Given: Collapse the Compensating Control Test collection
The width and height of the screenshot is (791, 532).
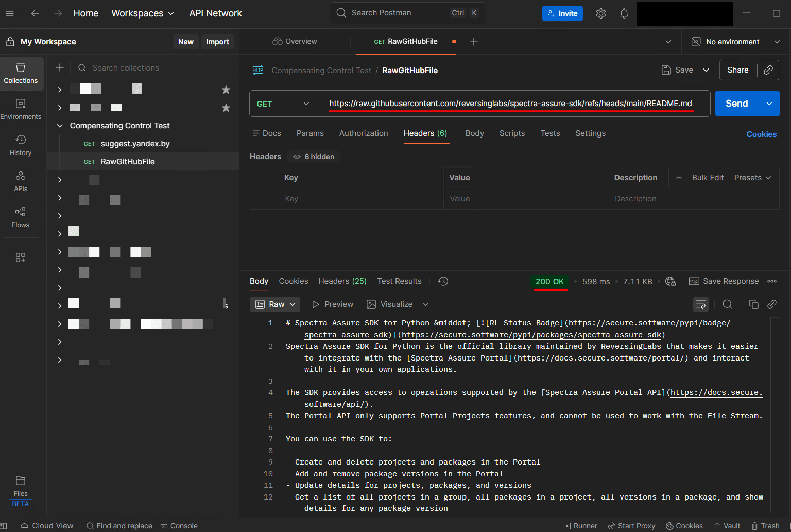Looking at the screenshot, I should (x=60, y=126).
